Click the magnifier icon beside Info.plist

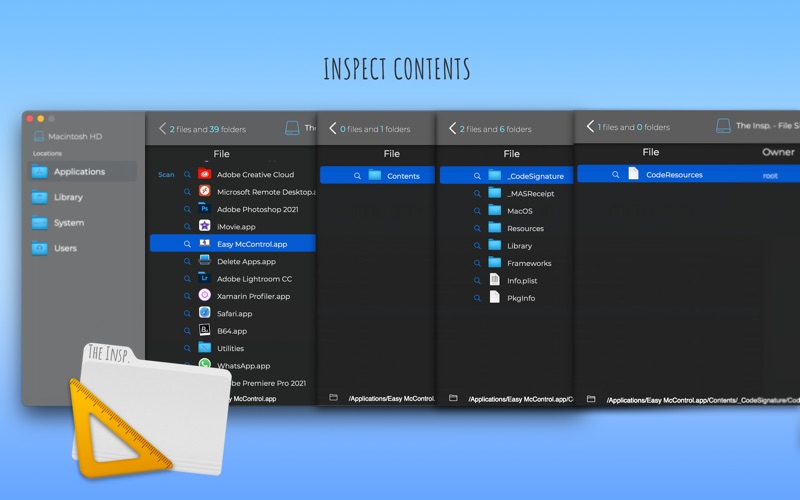[477, 280]
